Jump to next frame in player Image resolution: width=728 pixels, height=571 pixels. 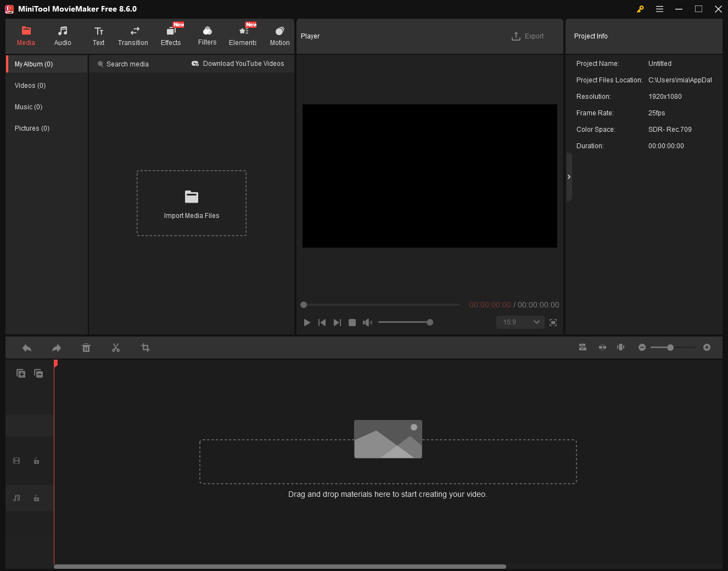(337, 323)
